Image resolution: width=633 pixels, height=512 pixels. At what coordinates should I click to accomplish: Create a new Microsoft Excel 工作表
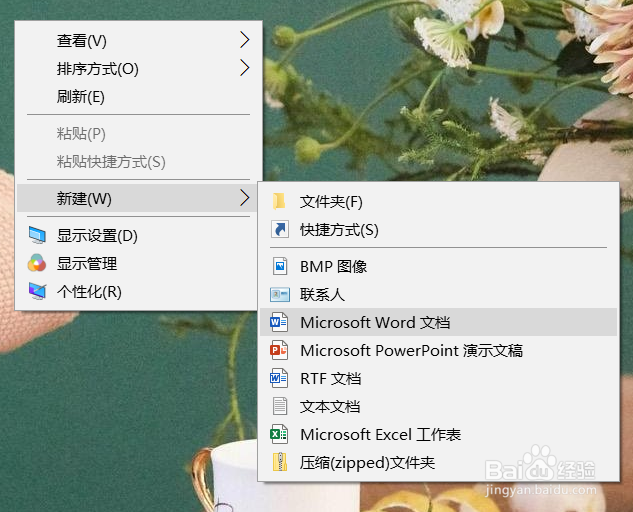(438, 434)
